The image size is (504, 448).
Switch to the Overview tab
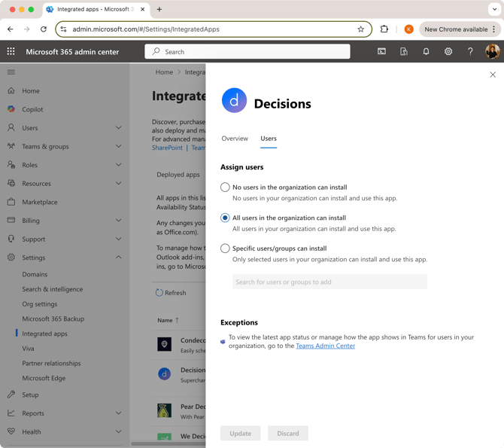[x=235, y=139]
